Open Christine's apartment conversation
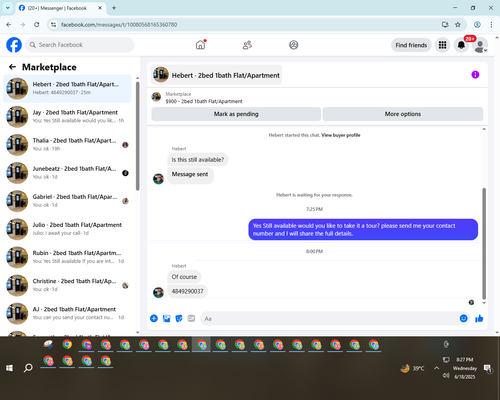The image size is (500, 400). click(67, 285)
